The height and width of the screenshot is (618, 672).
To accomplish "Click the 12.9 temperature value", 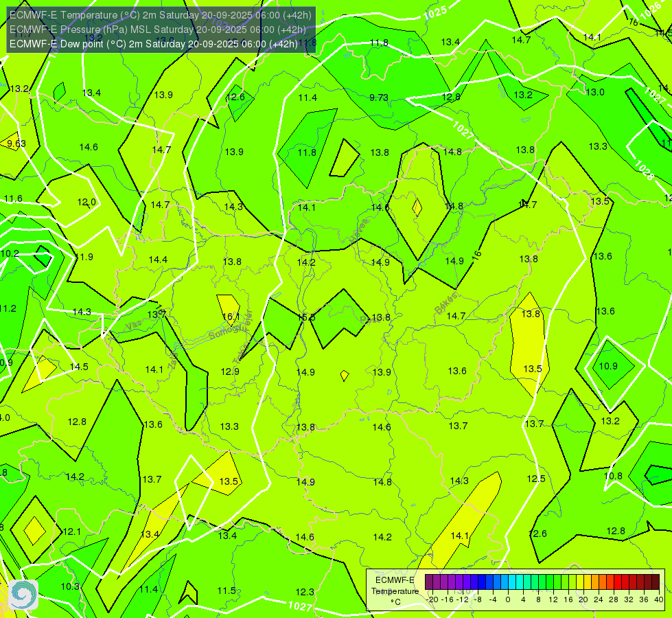I will click(x=230, y=371).
